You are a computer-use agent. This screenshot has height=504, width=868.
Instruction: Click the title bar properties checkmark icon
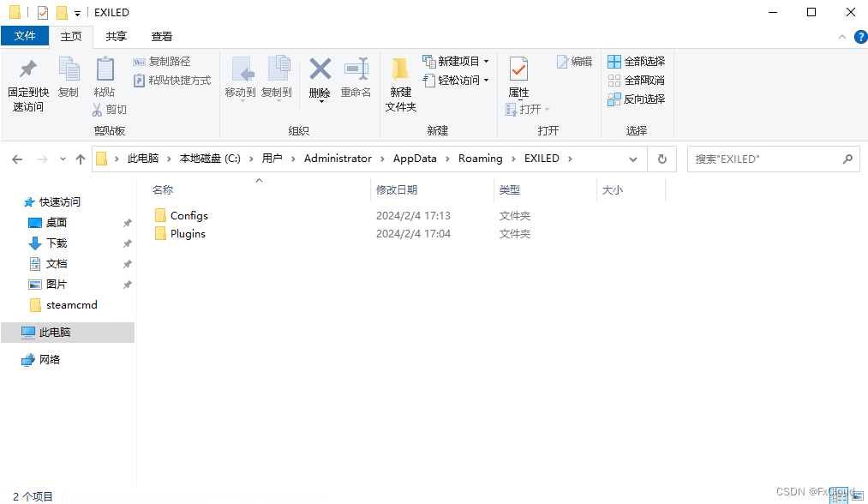coord(43,12)
